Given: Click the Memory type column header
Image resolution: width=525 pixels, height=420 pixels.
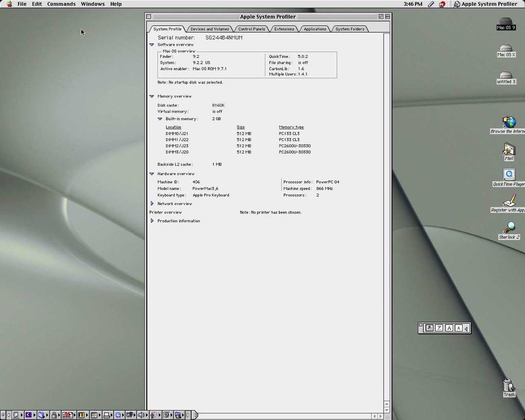Looking at the screenshot, I should coord(291,127).
